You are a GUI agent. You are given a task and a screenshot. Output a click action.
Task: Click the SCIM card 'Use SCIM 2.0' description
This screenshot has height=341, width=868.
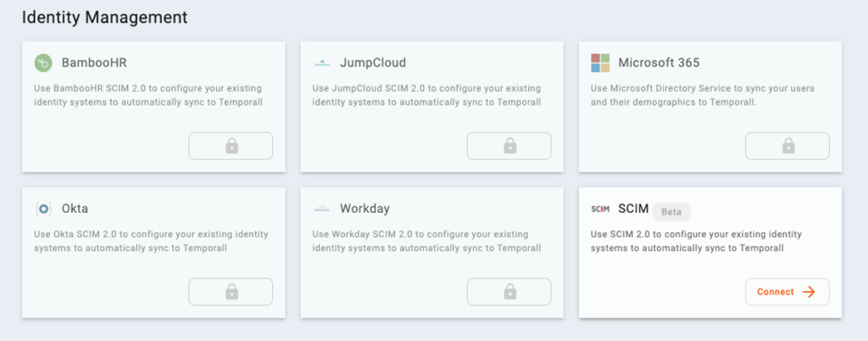pos(696,242)
